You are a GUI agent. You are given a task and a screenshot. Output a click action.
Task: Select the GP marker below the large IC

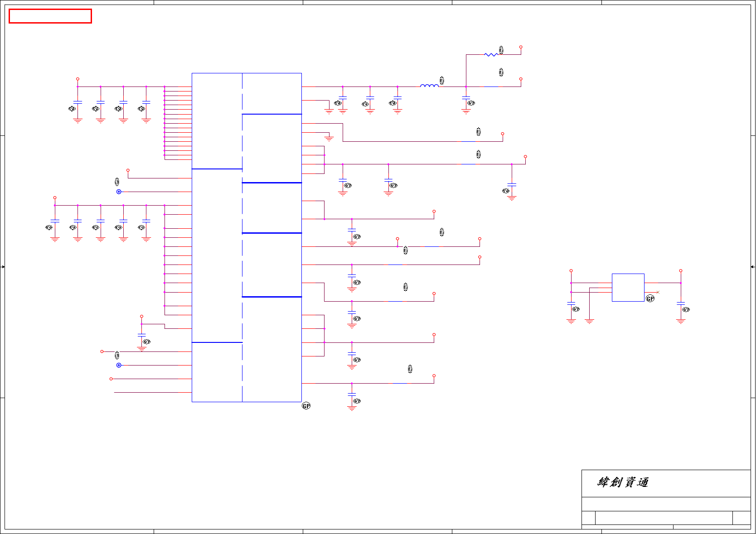pyautogui.click(x=306, y=406)
